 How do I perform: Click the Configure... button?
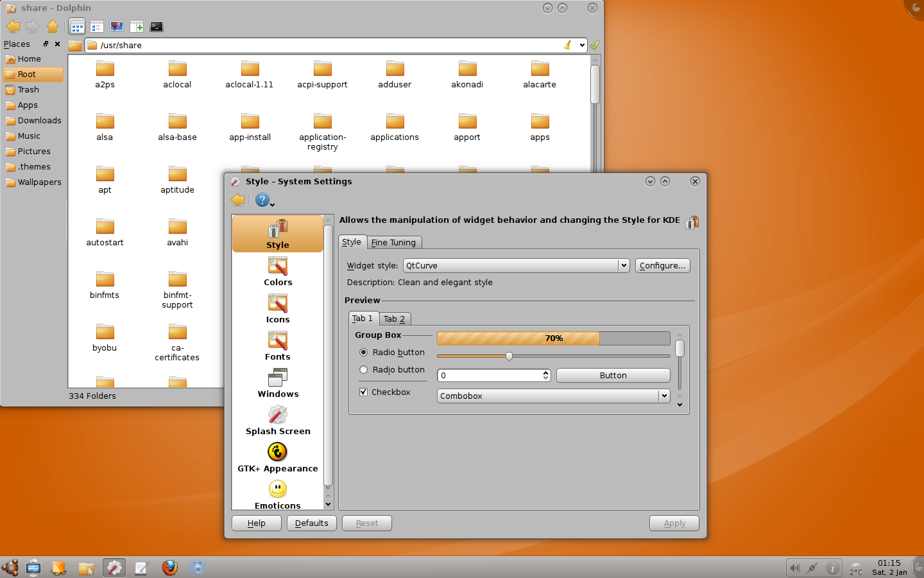click(663, 265)
